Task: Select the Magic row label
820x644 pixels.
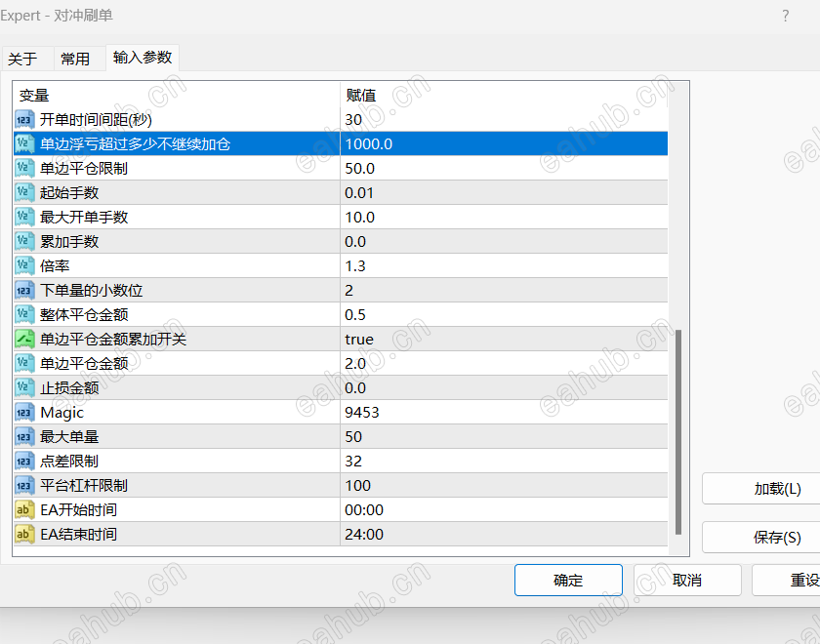Action: [61, 413]
